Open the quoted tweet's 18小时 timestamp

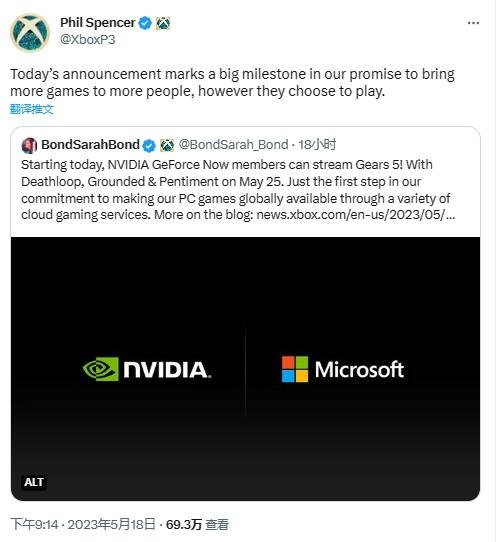pyautogui.click(x=317, y=144)
